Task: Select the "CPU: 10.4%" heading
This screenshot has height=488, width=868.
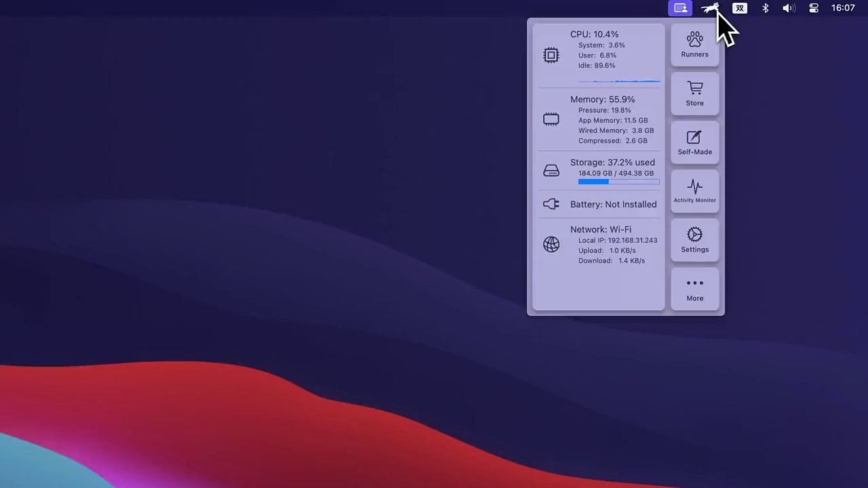Action: [594, 34]
